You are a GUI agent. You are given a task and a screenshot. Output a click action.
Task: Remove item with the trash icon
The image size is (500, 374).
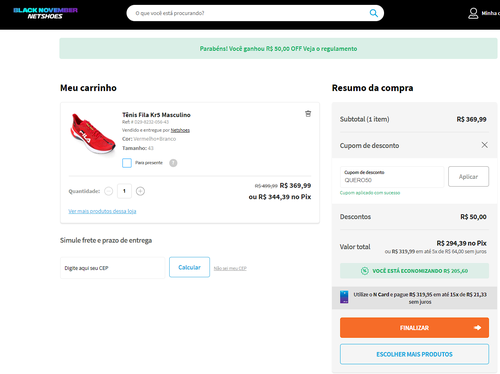pyautogui.click(x=308, y=114)
